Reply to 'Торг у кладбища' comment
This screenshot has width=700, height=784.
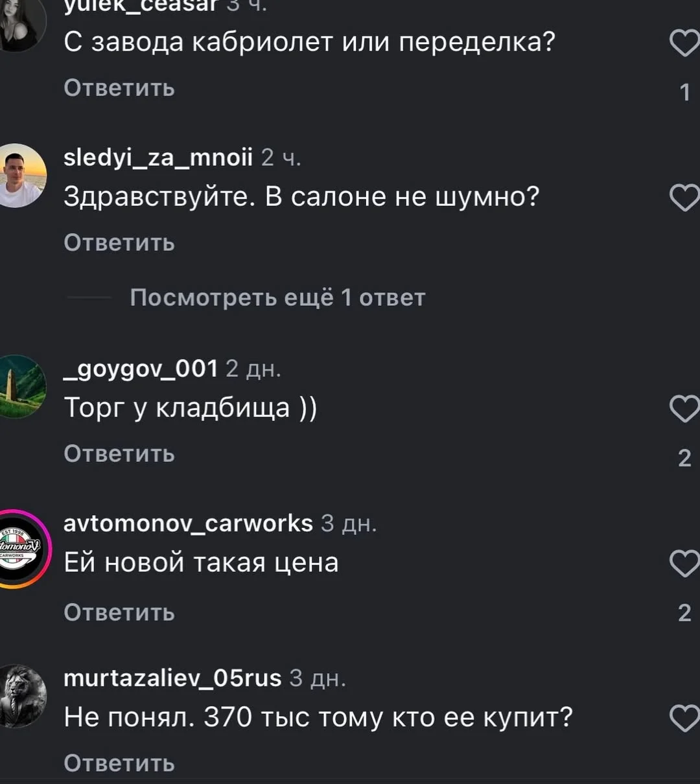click(119, 454)
